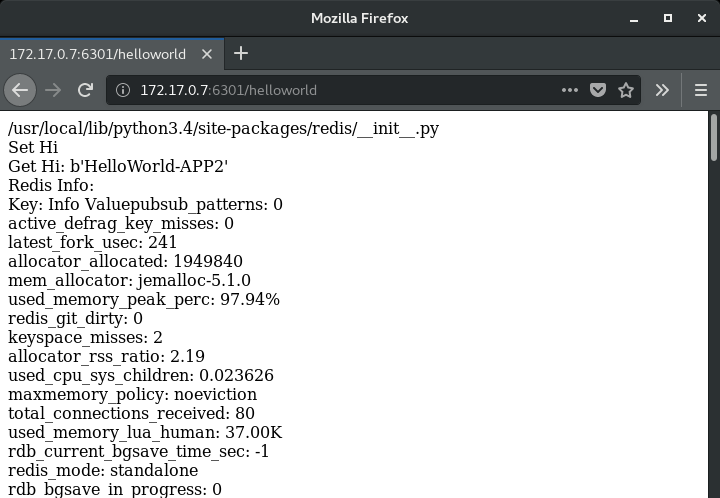The height and width of the screenshot is (498, 720).
Task: Expand the toolbar overflow chevron
Action: 662,90
